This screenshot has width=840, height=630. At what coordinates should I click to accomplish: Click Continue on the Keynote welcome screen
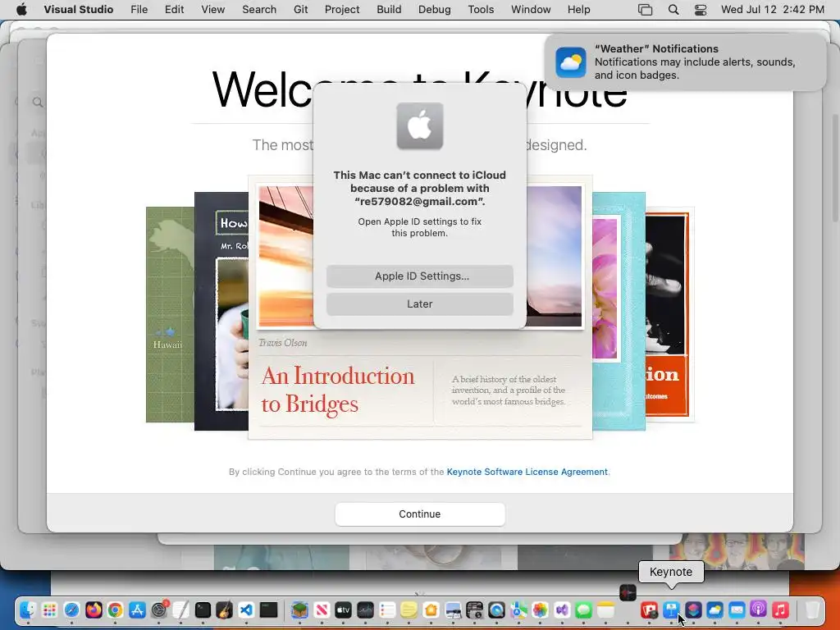click(419, 514)
